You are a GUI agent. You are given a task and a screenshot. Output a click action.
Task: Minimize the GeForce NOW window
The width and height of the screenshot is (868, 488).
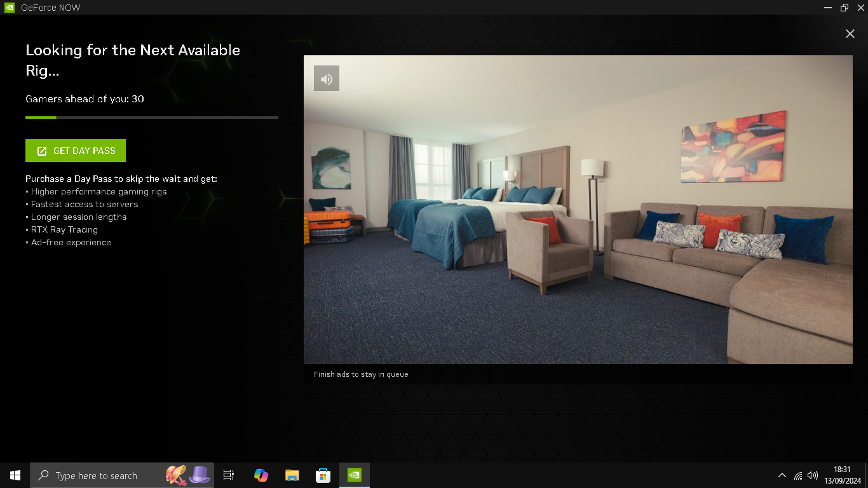pos(827,8)
